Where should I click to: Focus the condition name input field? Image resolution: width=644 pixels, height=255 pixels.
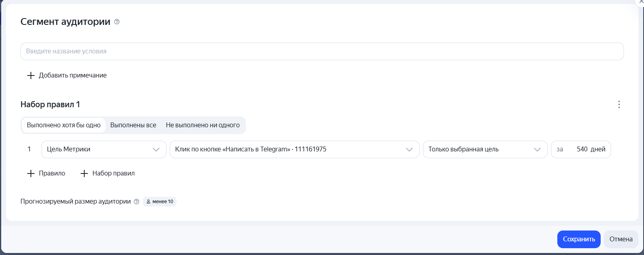(x=322, y=51)
